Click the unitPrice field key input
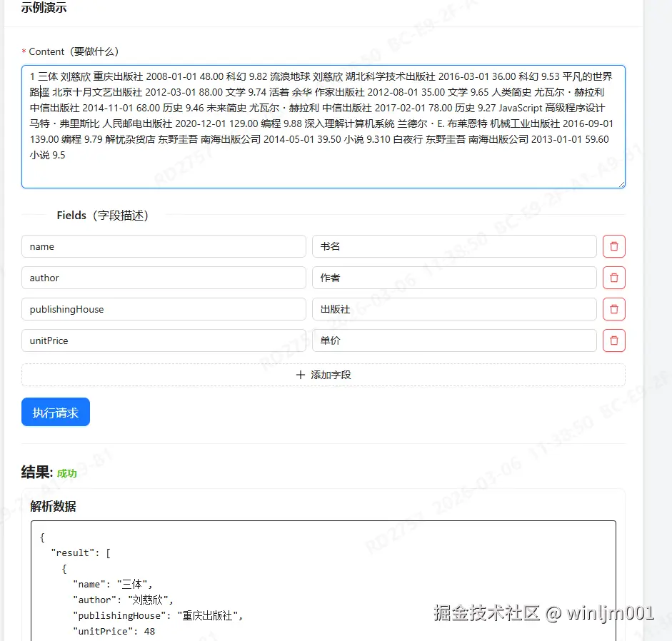This screenshot has width=672, height=641. 164,340
